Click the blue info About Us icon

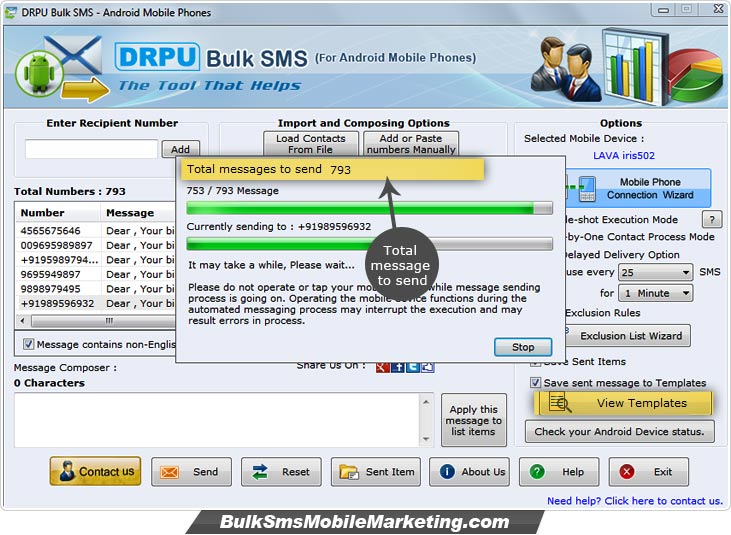[x=447, y=472]
